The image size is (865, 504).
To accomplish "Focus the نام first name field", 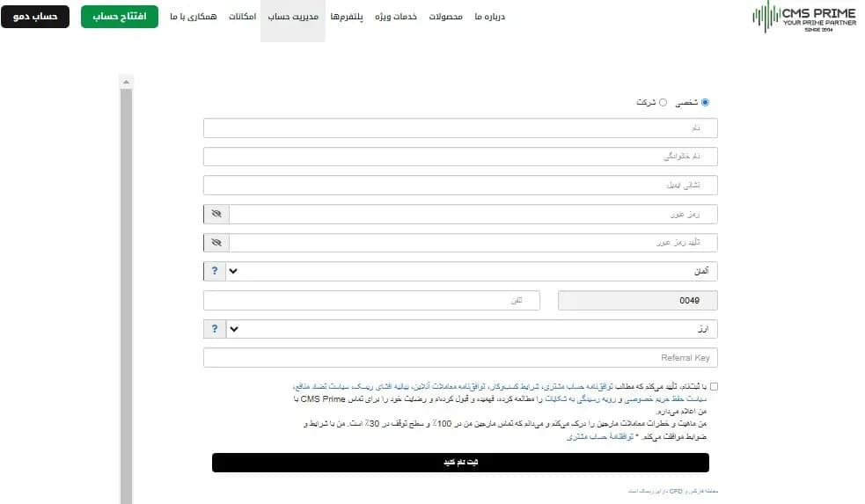I will coord(460,128).
